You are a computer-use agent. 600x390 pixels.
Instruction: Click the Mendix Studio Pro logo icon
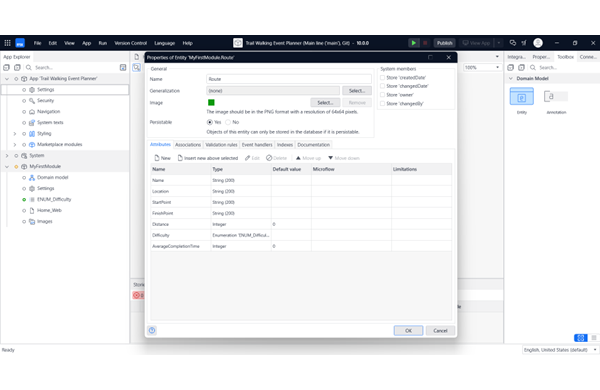[20, 43]
